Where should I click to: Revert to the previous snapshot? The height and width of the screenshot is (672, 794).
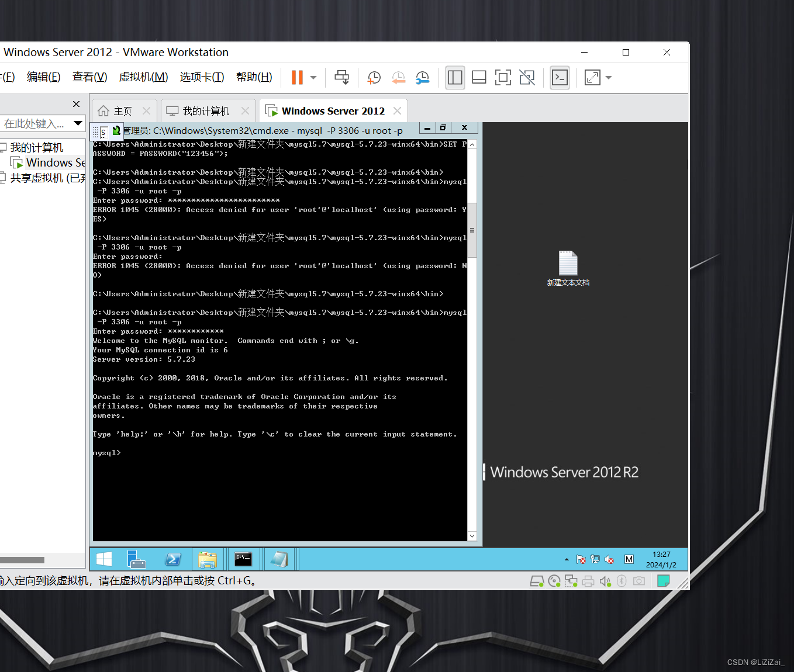click(x=398, y=77)
